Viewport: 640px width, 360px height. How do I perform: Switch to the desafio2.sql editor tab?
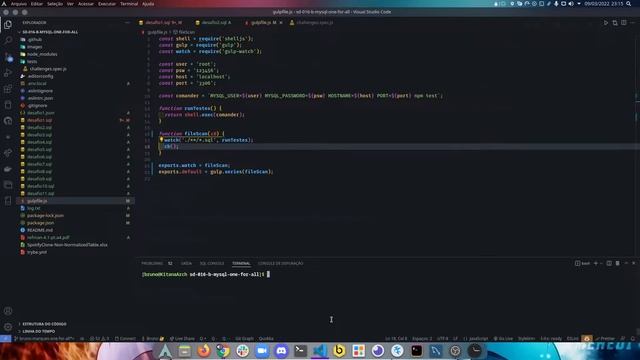point(213,23)
